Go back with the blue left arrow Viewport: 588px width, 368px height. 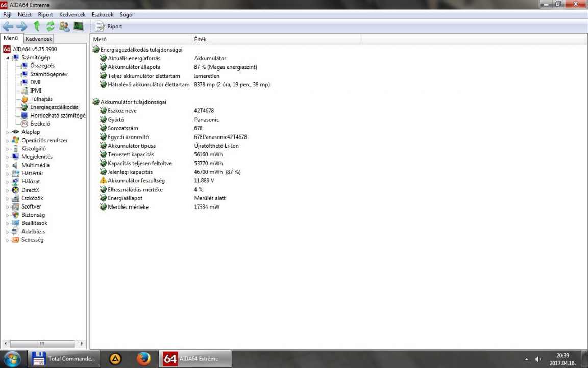click(8, 26)
